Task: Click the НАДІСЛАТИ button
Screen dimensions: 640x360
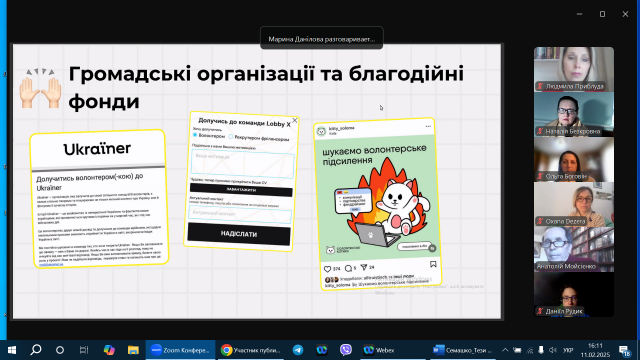Action: click(x=239, y=234)
